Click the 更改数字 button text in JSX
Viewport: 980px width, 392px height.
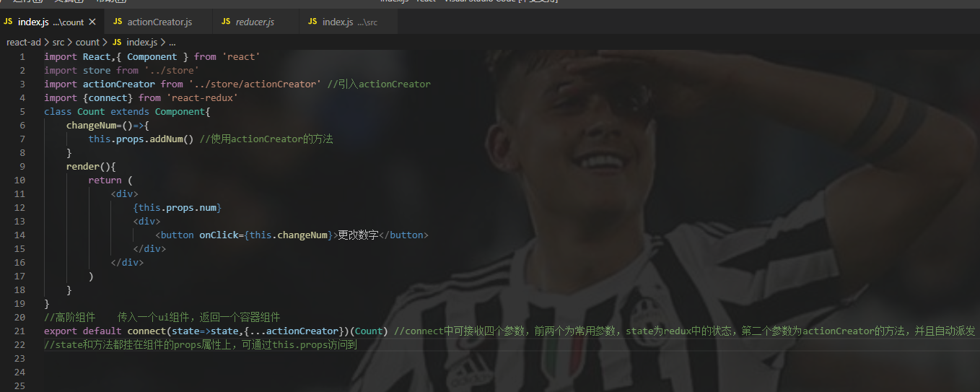(359, 235)
